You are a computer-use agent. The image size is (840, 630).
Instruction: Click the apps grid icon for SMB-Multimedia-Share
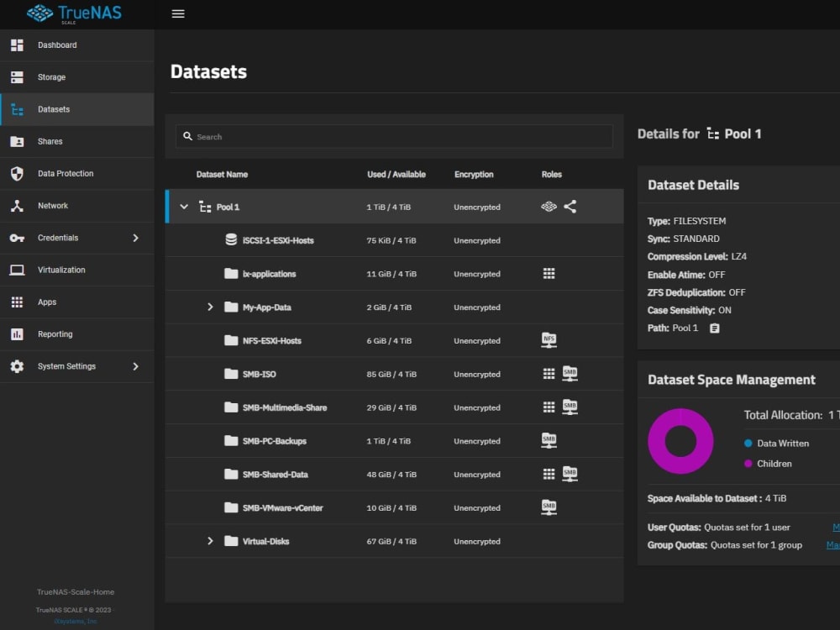tap(549, 407)
